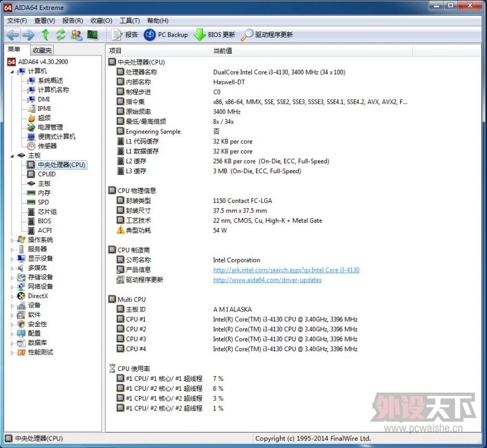Click the Forward arrow toolbar icon
Viewport: 487px width, 448px height.
pyautogui.click(x=29, y=35)
